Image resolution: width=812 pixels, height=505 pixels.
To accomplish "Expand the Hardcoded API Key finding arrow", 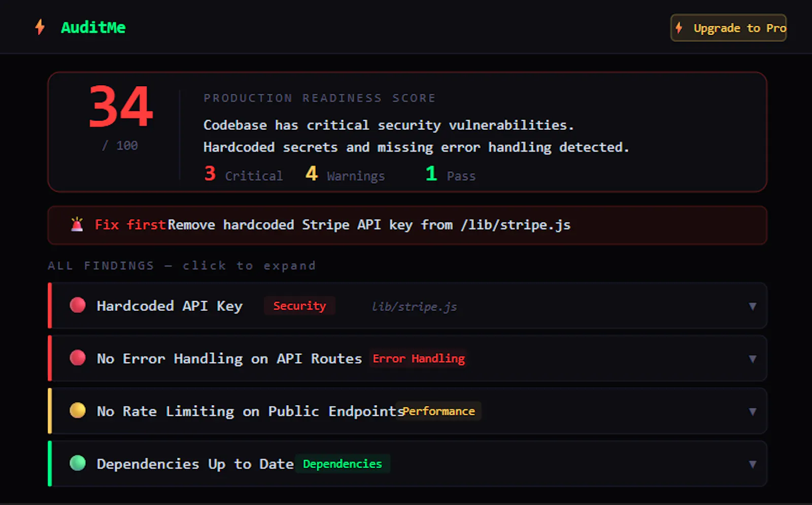I will [753, 306].
